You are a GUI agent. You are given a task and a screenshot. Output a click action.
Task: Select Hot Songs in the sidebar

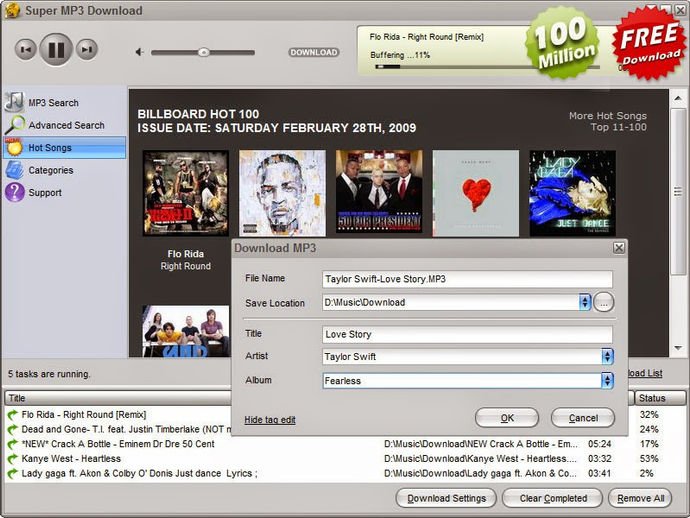click(x=65, y=148)
